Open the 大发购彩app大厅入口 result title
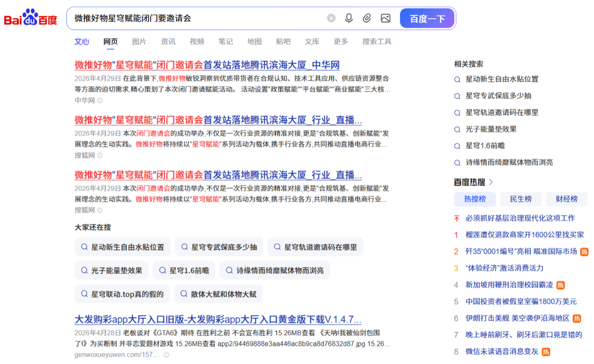 tap(218, 319)
